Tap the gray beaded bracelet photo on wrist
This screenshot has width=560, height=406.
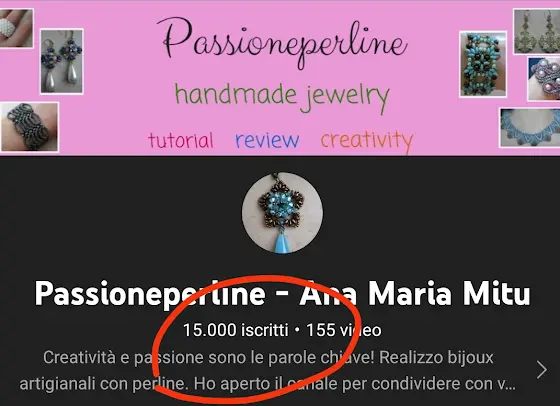[29, 127]
